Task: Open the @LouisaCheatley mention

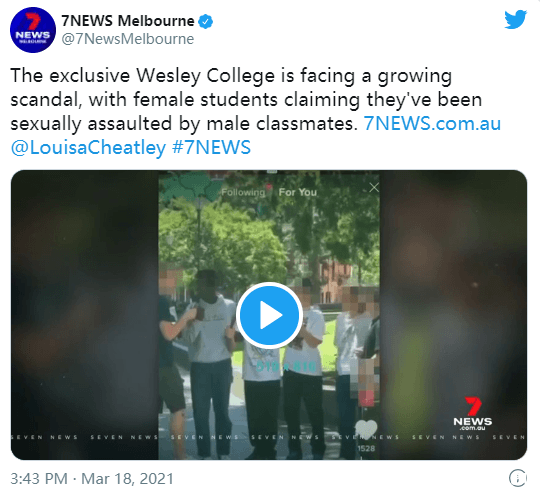Action: tap(89, 147)
